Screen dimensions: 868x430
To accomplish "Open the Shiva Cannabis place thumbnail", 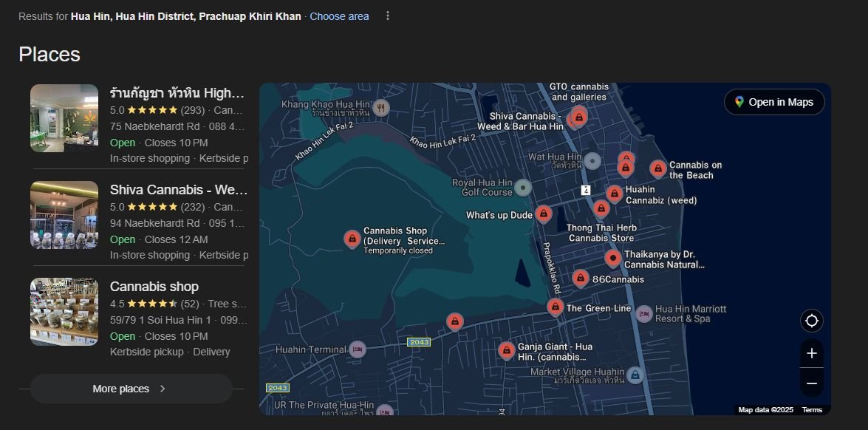I will tap(64, 215).
